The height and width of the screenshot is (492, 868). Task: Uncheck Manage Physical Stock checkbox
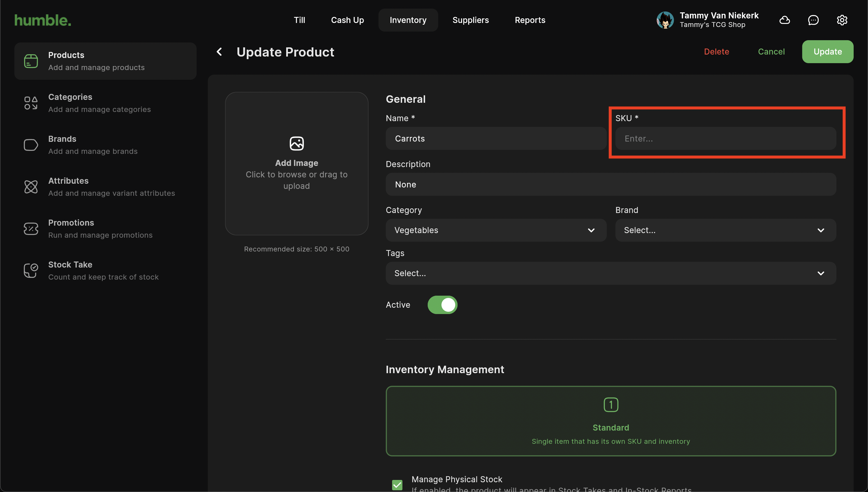(397, 485)
